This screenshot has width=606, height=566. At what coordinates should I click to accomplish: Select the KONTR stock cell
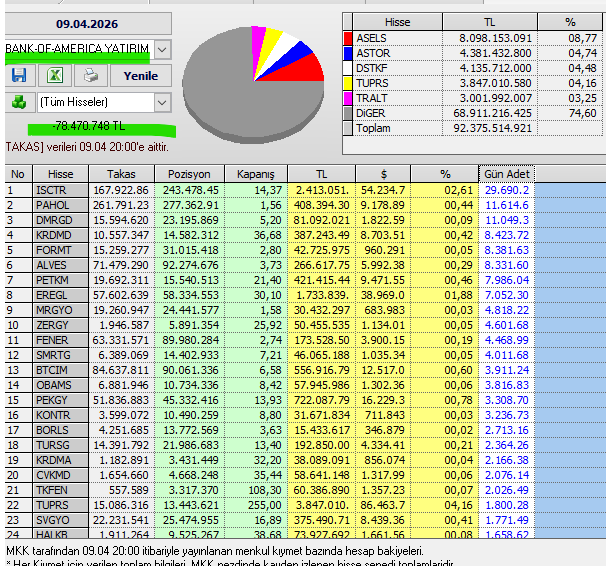(61, 415)
